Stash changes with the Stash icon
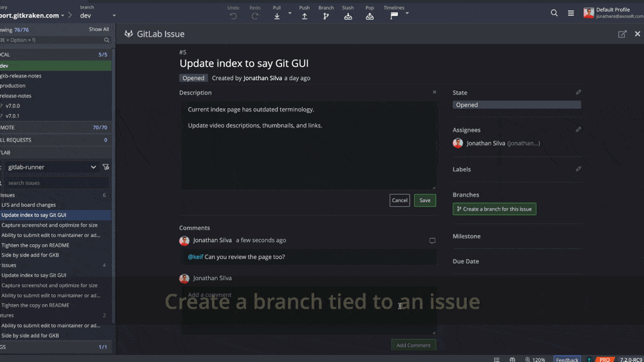Image resolution: width=644 pixels, height=362 pixels. pyautogui.click(x=348, y=16)
